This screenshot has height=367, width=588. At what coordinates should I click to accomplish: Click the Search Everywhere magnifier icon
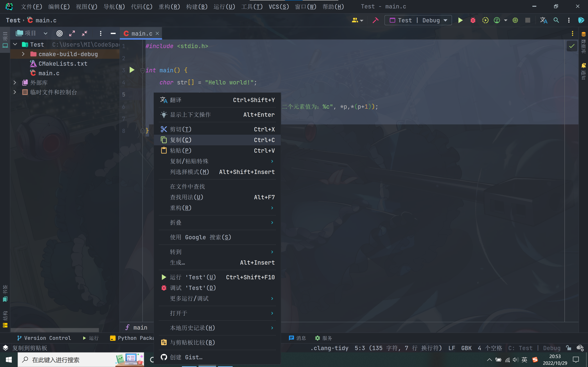point(556,20)
